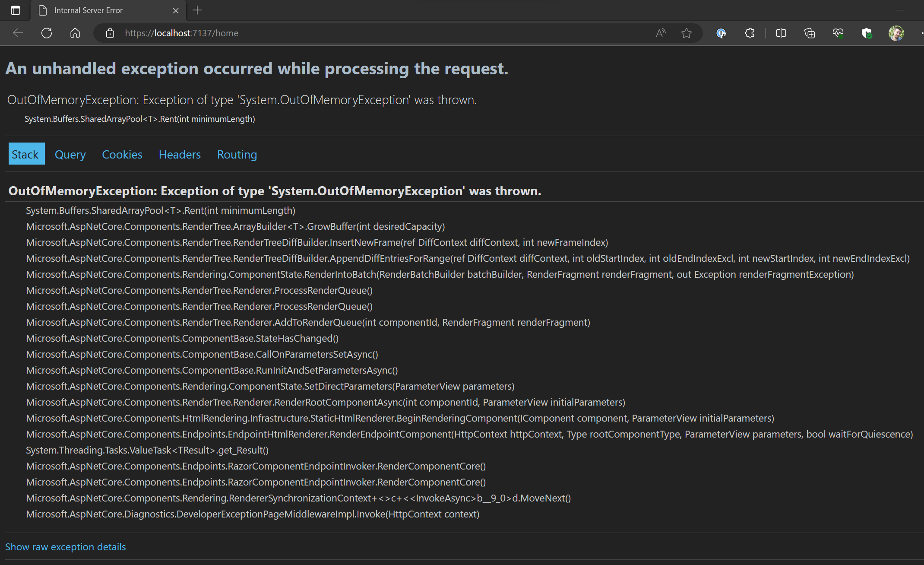Open Browser Essentials health panel

pyautogui.click(x=838, y=33)
